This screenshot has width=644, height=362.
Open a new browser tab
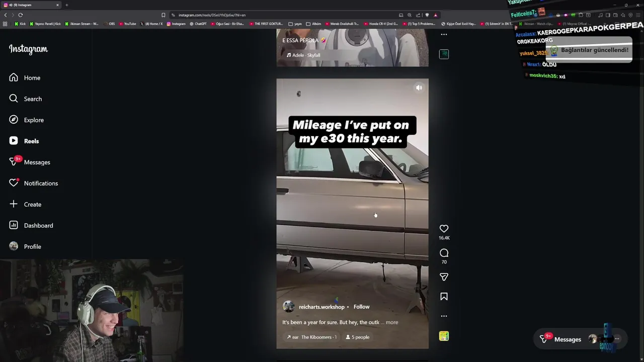point(66,5)
